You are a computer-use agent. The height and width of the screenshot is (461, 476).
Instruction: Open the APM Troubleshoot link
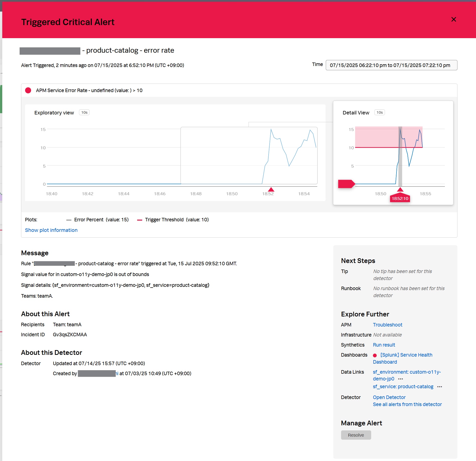coord(387,325)
